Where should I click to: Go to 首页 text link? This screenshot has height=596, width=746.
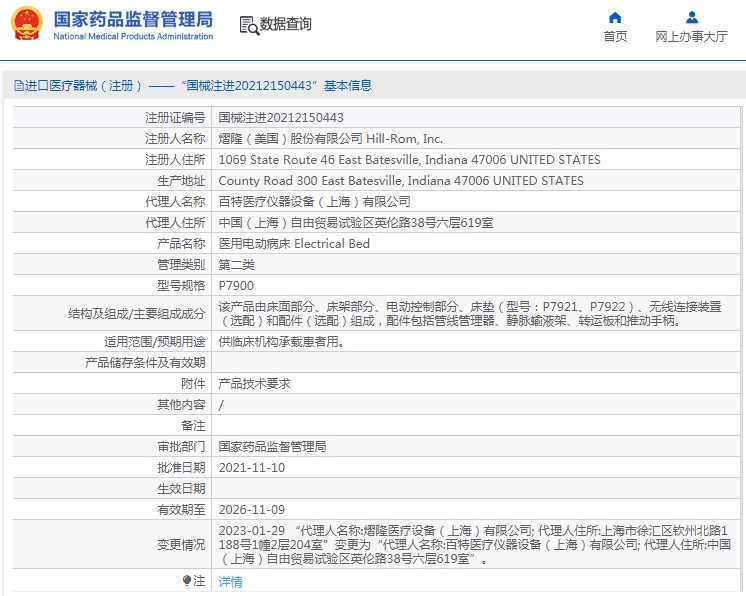click(x=615, y=37)
